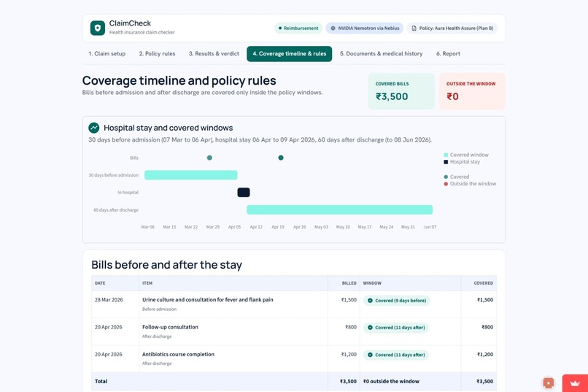The height and width of the screenshot is (392, 588).
Task: Click the Jun 07 axis label
Action: click(430, 227)
